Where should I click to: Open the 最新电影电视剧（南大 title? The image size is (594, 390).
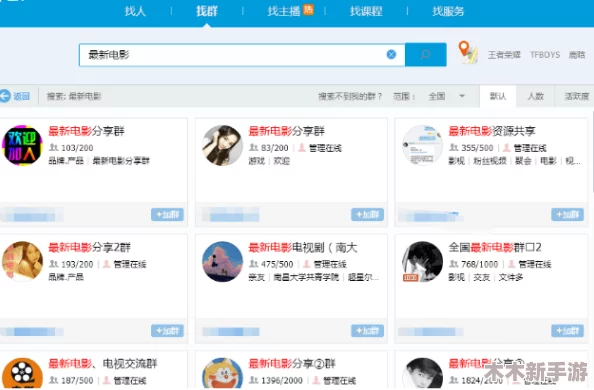coord(303,247)
